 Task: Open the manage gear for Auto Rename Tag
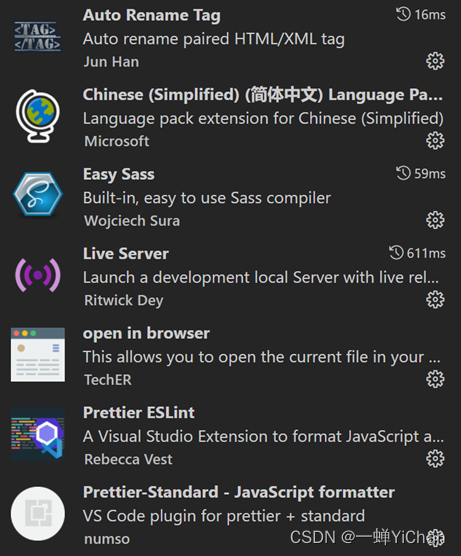click(435, 61)
